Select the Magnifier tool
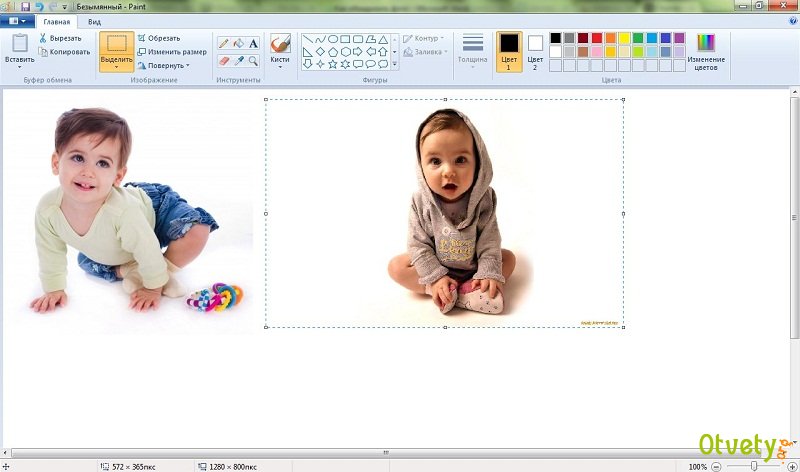The image size is (800, 472). click(253, 60)
